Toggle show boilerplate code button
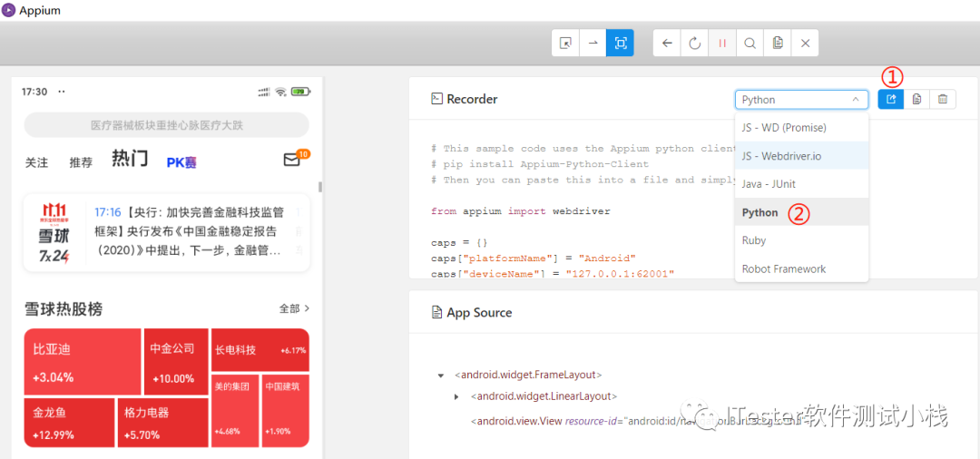This screenshot has width=980, height=459. [891, 99]
